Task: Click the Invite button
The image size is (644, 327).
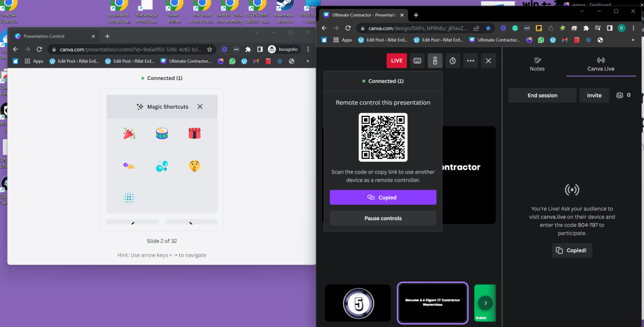Action: point(594,96)
